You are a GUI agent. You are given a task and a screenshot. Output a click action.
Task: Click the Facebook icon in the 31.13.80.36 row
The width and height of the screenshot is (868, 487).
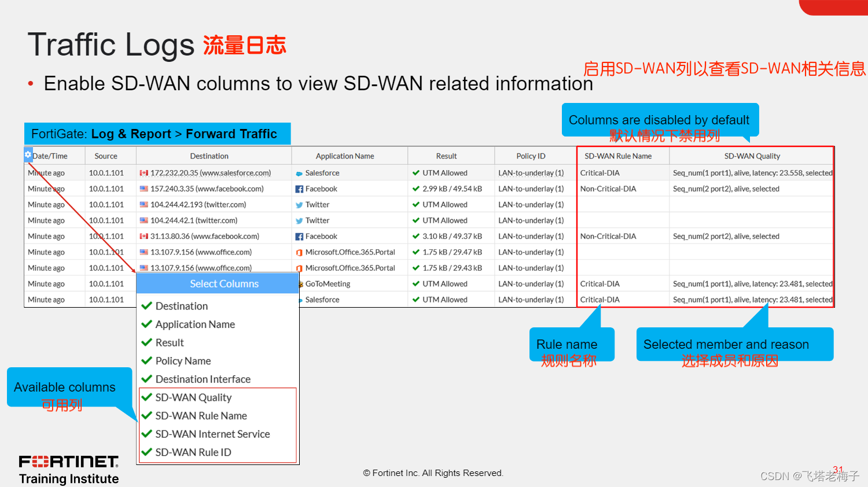click(x=299, y=237)
